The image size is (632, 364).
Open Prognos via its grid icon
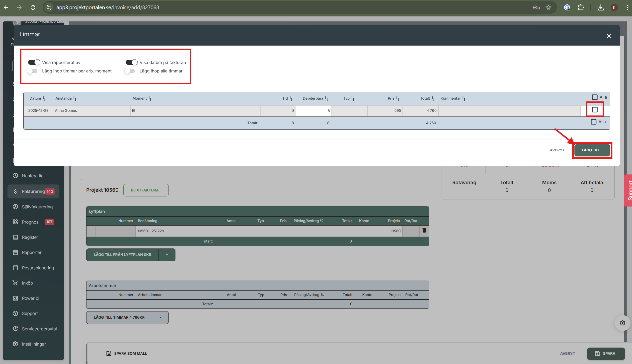[15, 222]
